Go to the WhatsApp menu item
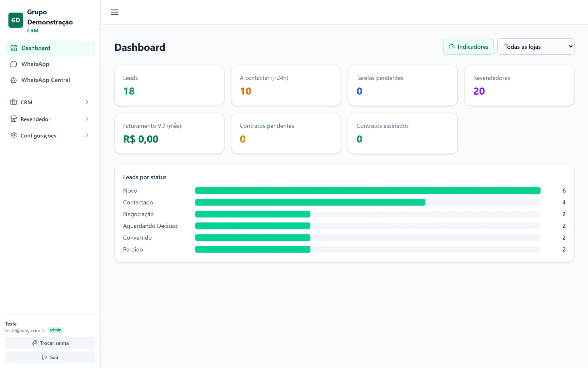This screenshot has height=368, width=588. pyautogui.click(x=50, y=64)
